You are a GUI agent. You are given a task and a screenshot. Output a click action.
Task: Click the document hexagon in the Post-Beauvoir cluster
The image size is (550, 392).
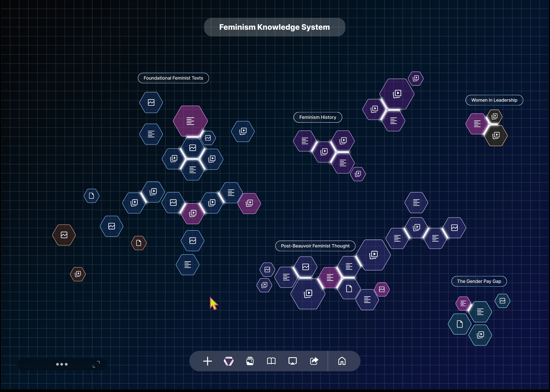coord(349,288)
